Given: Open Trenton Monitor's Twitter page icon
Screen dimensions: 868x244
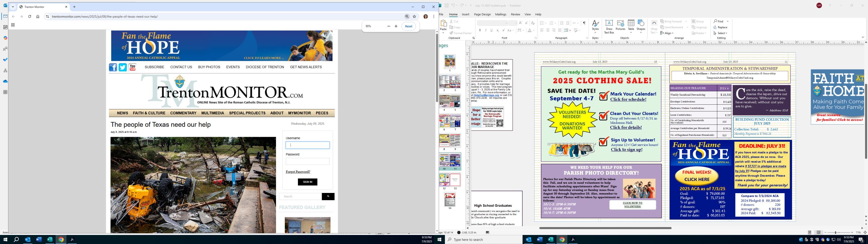Looking at the screenshot, I should pos(123,67).
